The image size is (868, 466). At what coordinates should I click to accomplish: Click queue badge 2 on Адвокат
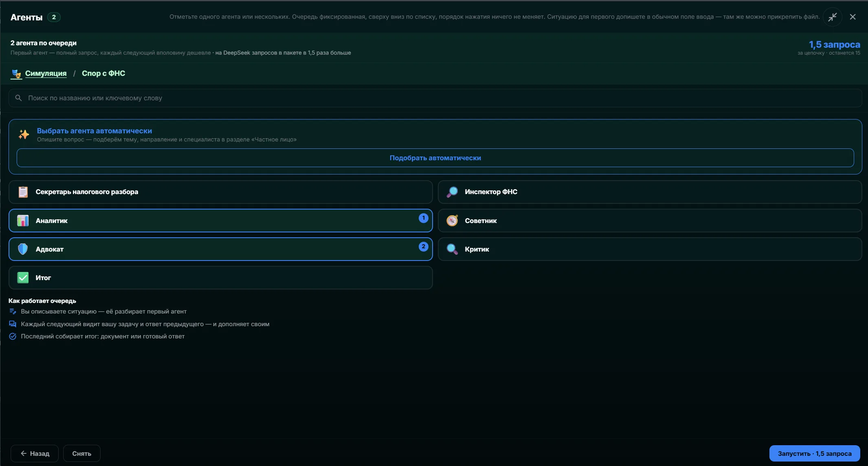click(424, 247)
